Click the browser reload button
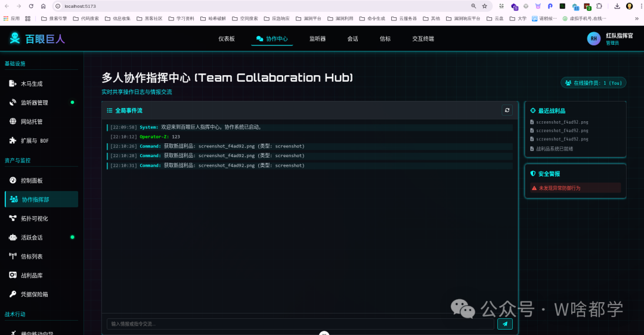Screen dimensions: 644x335 (x=31, y=6)
